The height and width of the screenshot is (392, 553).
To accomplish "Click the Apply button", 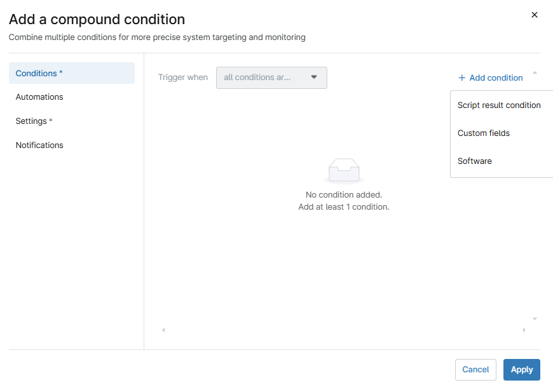I will tap(521, 369).
